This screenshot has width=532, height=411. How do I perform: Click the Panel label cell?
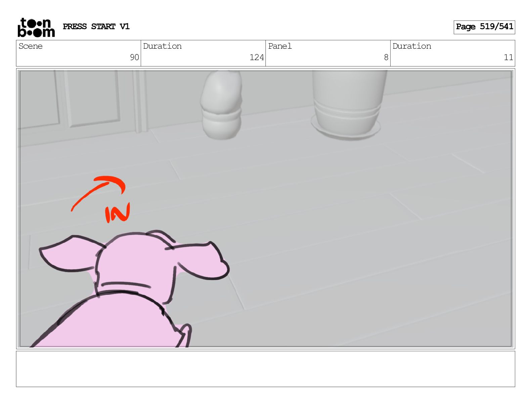tap(328, 53)
